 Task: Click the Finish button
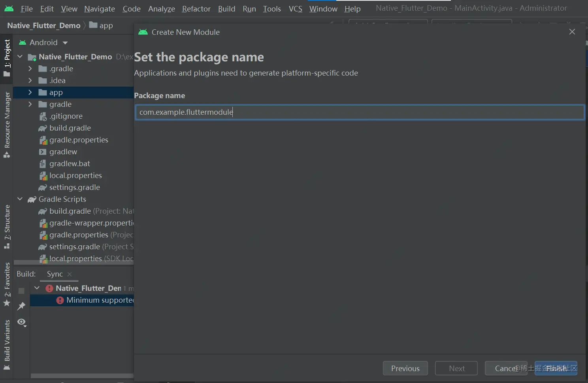click(556, 368)
